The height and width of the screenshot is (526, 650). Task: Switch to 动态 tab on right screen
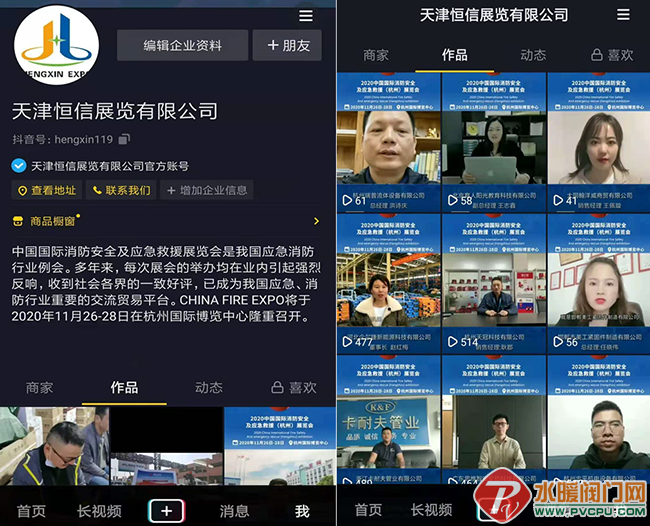(534, 55)
